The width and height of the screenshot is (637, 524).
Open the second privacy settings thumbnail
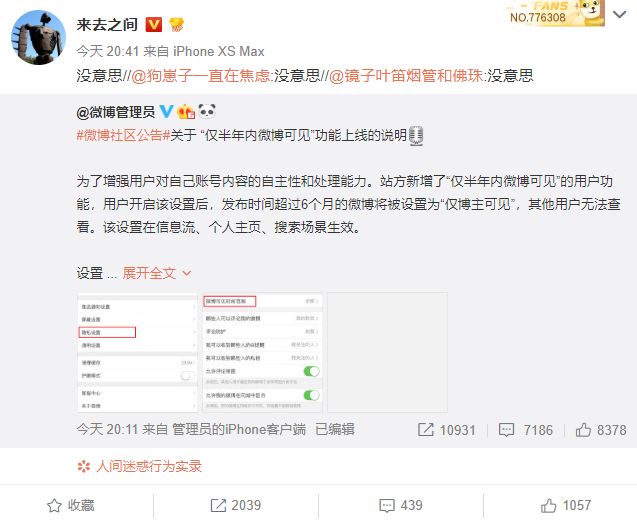tap(262, 352)
